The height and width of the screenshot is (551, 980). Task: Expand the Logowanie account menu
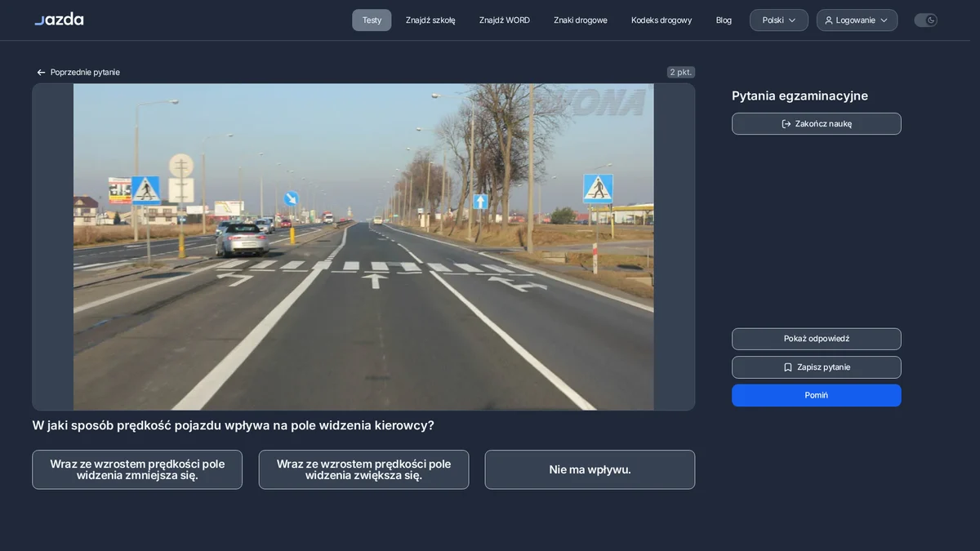[x=857, y=20]
